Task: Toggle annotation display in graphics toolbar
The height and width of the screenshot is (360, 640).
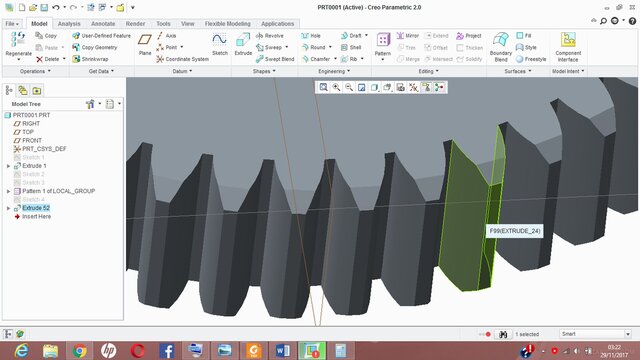Action: coord(426,87)
